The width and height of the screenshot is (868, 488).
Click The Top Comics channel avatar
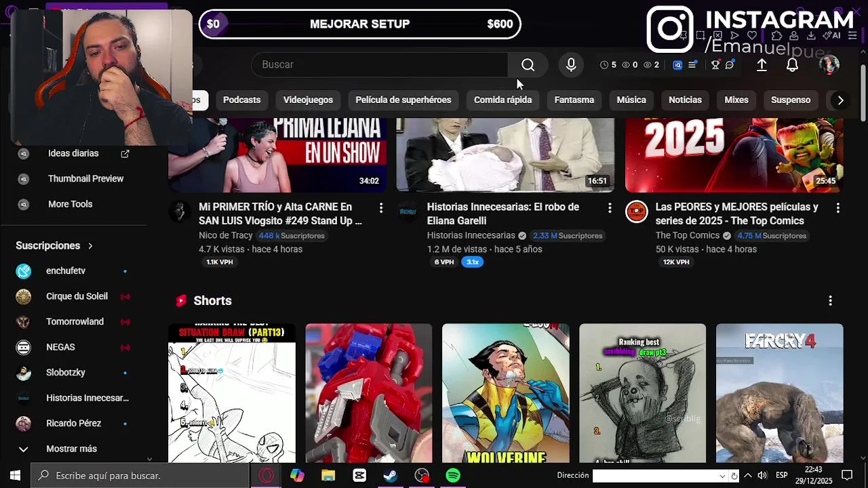[x=636, y=211]
